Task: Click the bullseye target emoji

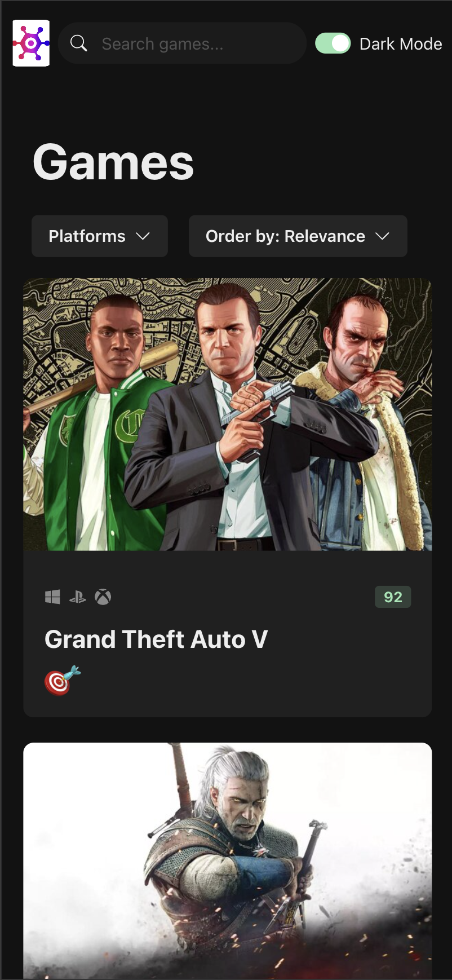Action: (63, 681)
